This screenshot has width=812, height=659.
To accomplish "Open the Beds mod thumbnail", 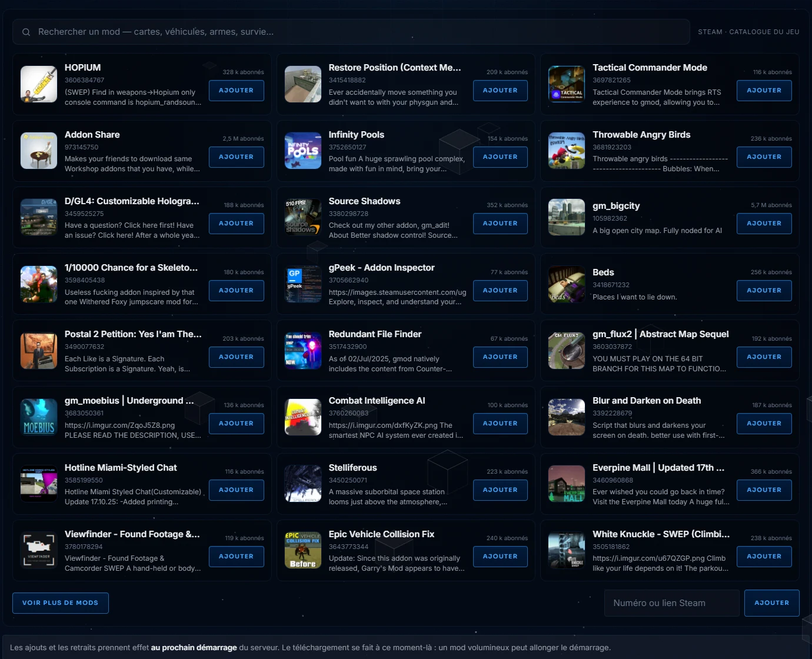I will 567,284.
